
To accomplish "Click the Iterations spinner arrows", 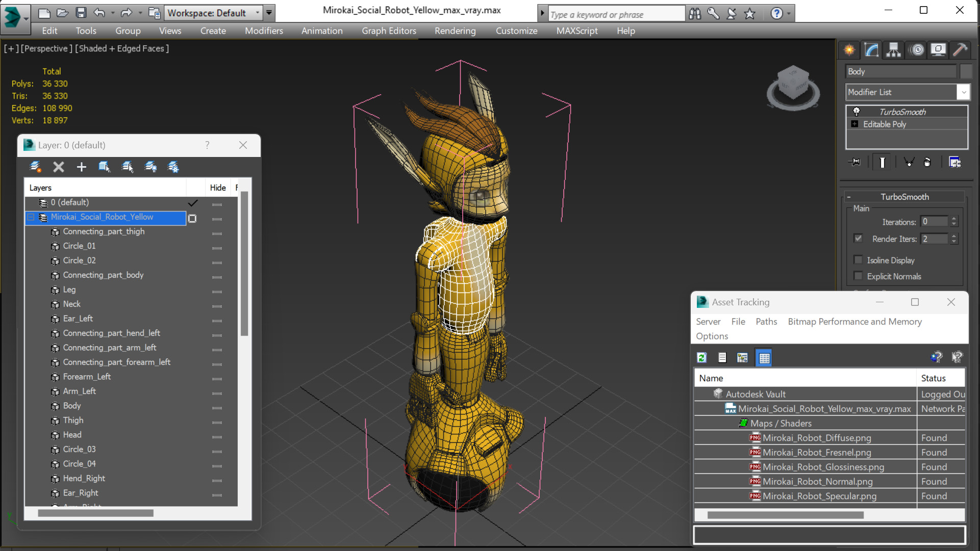I will [954, 222].
